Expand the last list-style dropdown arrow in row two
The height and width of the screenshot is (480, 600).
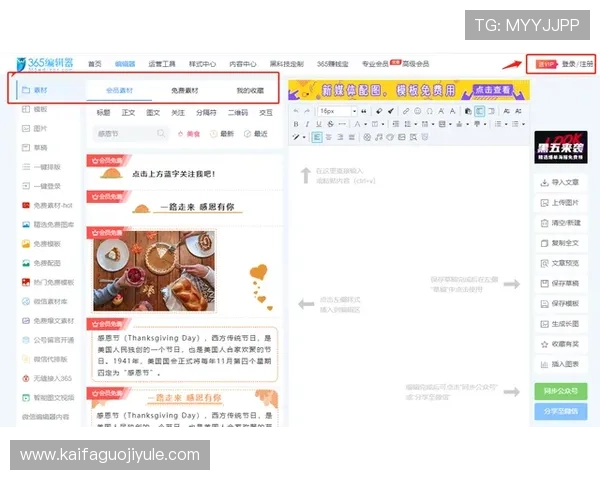pos(523,124)
